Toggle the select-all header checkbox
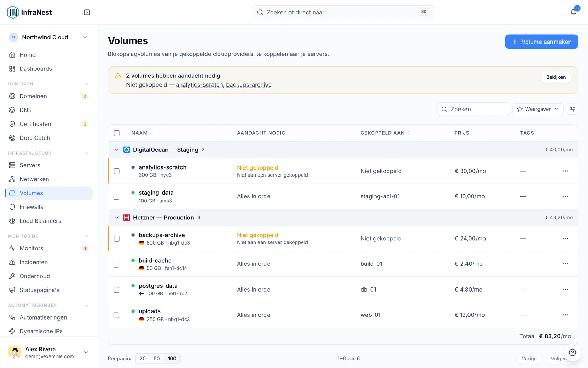Image resolution: width=588 pixels, height=368 pixels. (x=117, y=133)
